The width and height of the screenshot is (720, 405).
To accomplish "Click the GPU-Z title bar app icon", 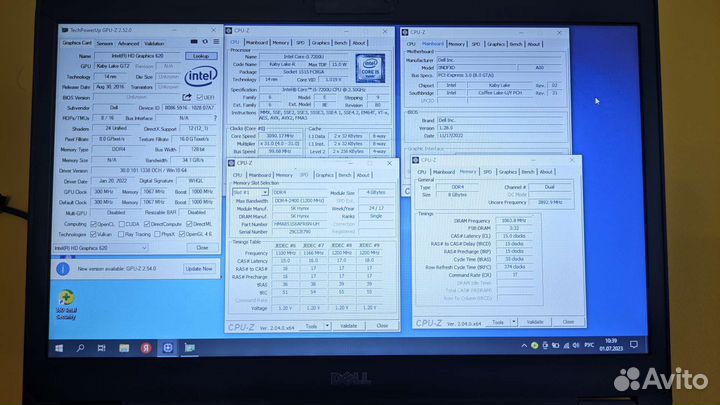I will [65, 30].
